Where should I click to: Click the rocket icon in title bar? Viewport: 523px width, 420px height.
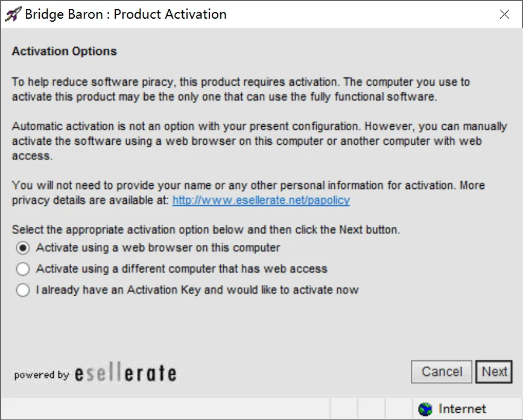tap(13, 14)
